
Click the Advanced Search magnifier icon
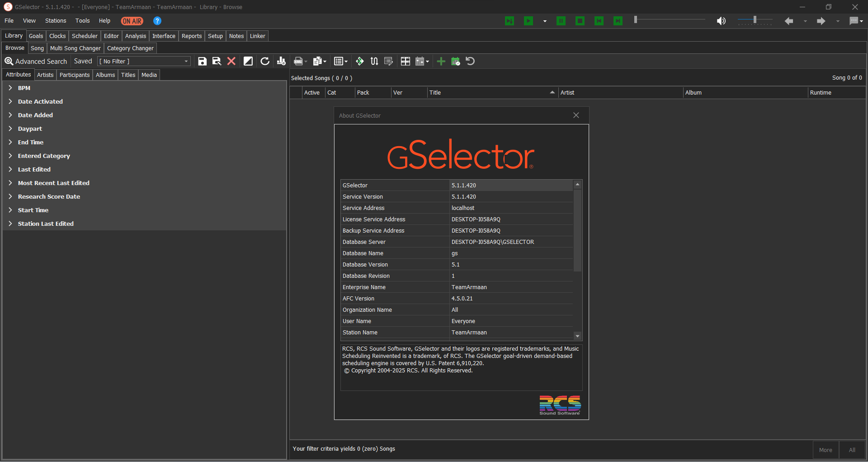(9, 62)
